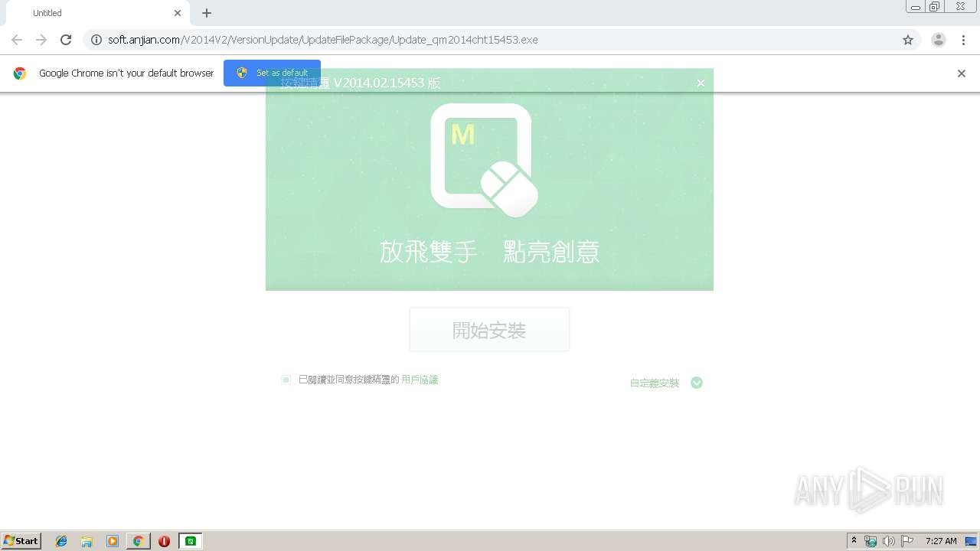This screenshot has height=551, width=980.
Task: View site information icon in address bar
Action: click(x=96, y=40)
